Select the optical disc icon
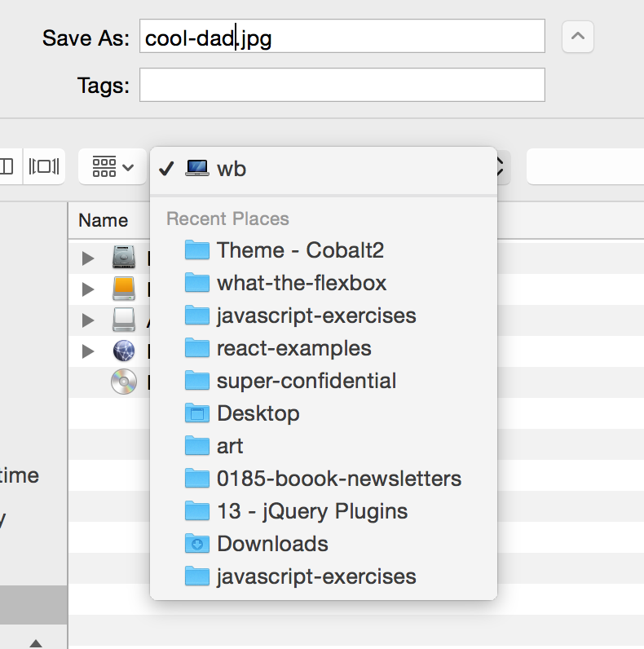This screenshot has width=644, height=649. click(124, 382)
